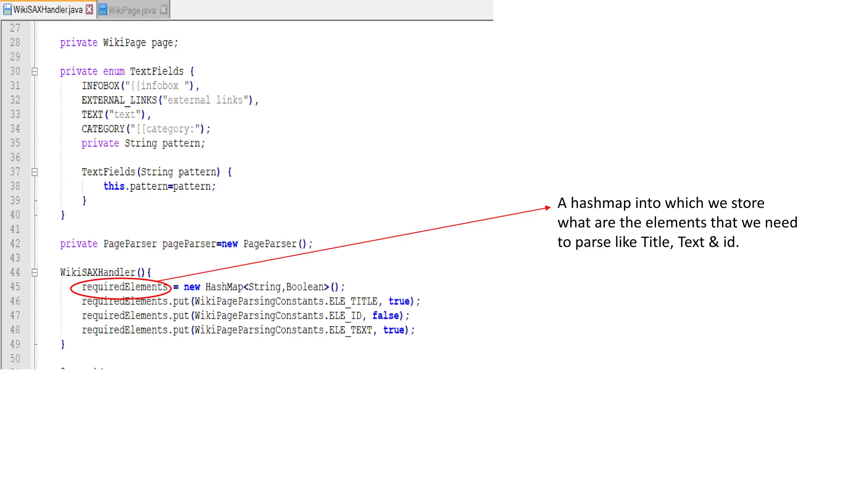This screenshot has height=488, width=868.
Task: Click the CATEGORY enum constant
Action: click(x=103, y=129)
